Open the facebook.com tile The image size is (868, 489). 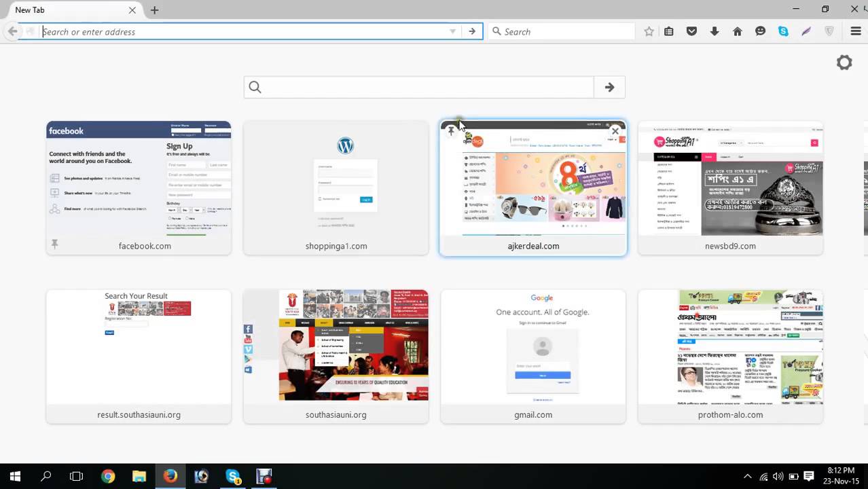[139, 187]
